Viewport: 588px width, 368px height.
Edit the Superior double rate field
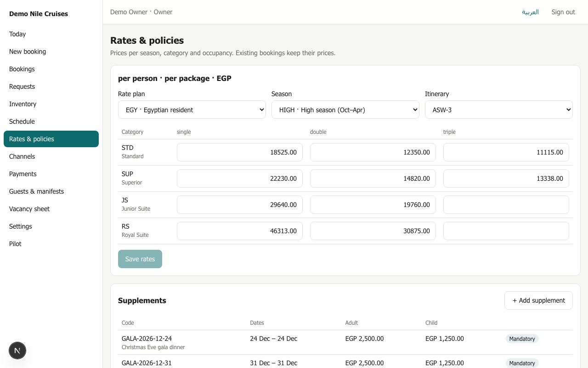click(373, 178)
